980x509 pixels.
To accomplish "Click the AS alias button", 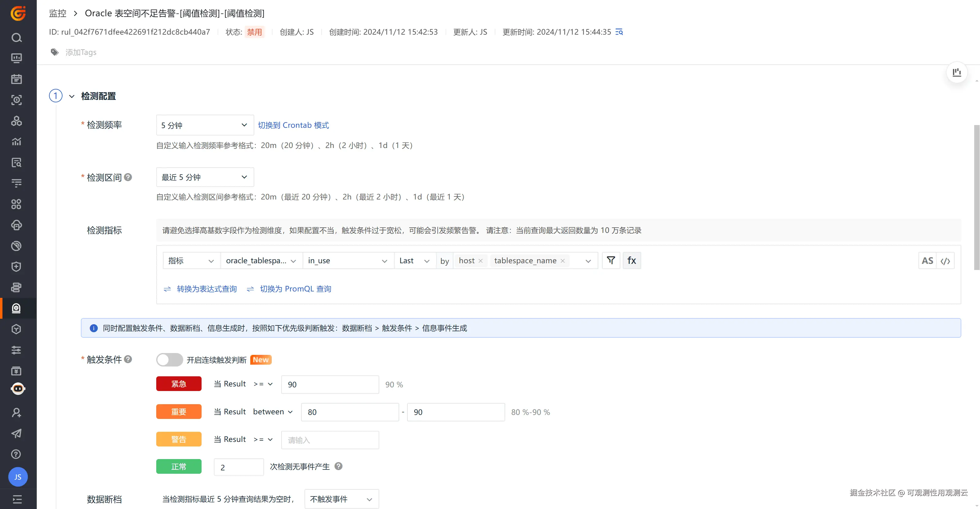I will click(927, 261).
